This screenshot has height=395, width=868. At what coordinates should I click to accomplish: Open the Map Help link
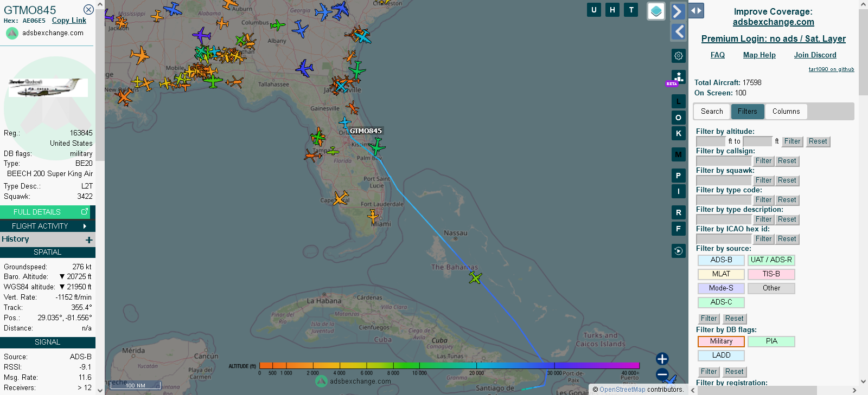759,55
